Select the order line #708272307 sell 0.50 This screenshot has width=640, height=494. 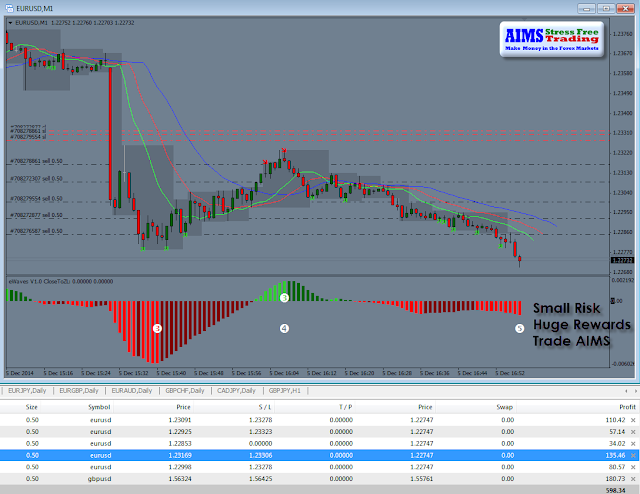[36, 178]
